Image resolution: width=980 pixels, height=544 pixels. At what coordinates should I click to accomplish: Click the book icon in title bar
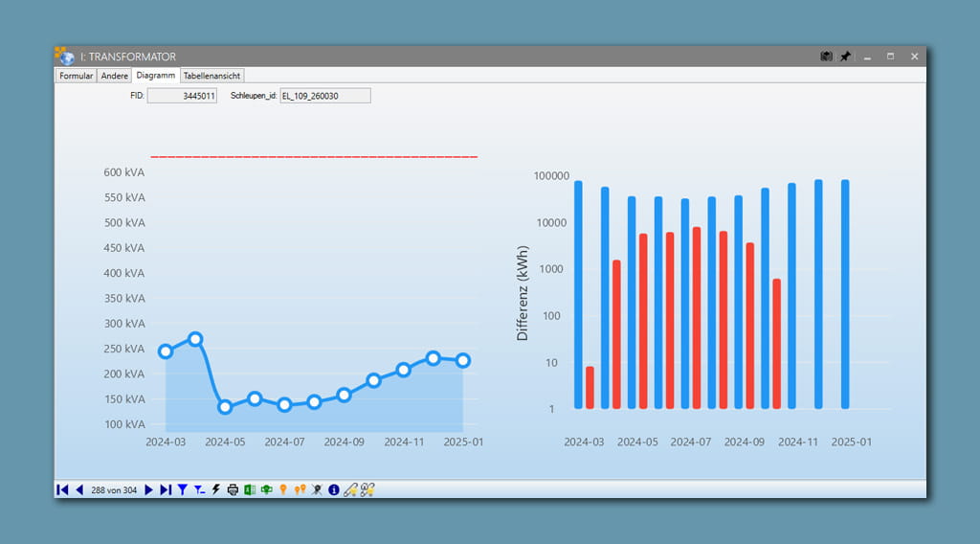827,57
